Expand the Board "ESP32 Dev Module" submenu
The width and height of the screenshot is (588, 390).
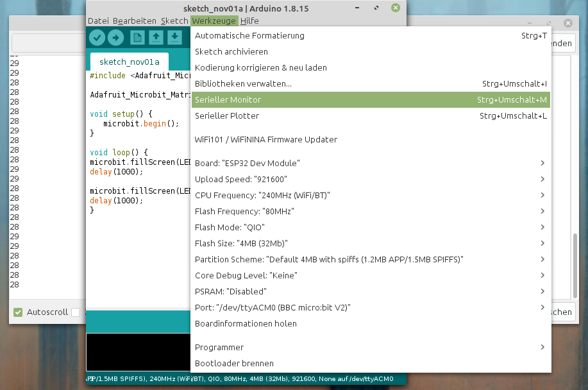(370, 163)
